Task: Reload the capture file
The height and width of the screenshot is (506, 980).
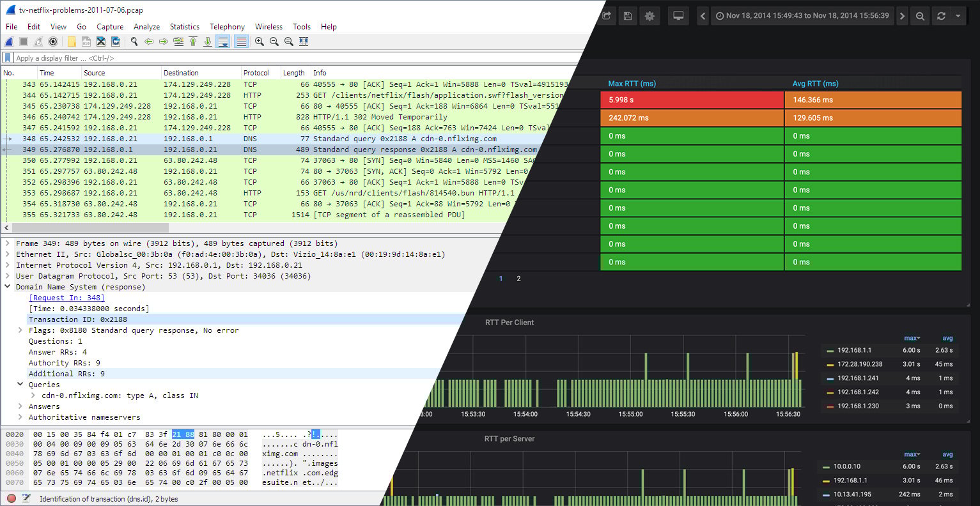Action: (115, 42)
